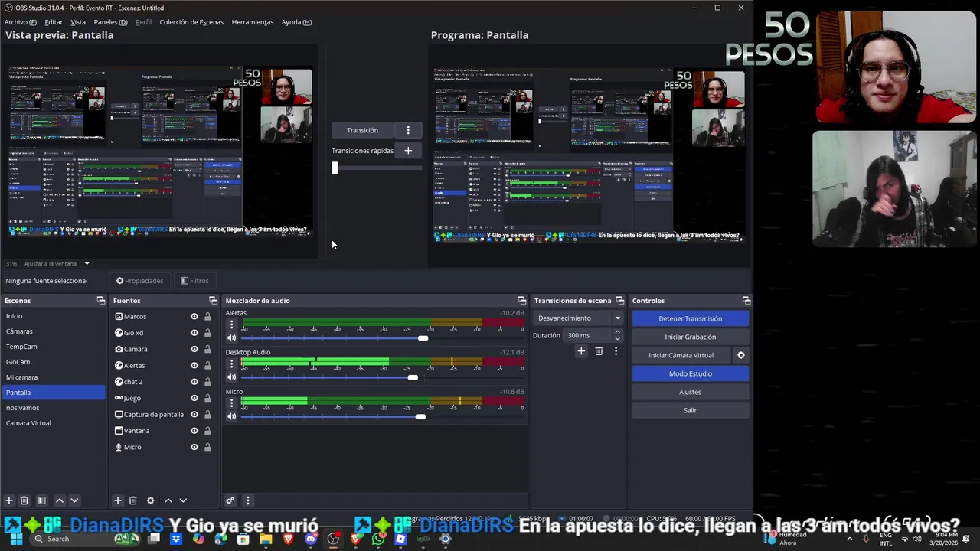Start the virtual camera
The width and height of the screenshot is (980, 551).
pyautogui.click(x=681, y=355)
